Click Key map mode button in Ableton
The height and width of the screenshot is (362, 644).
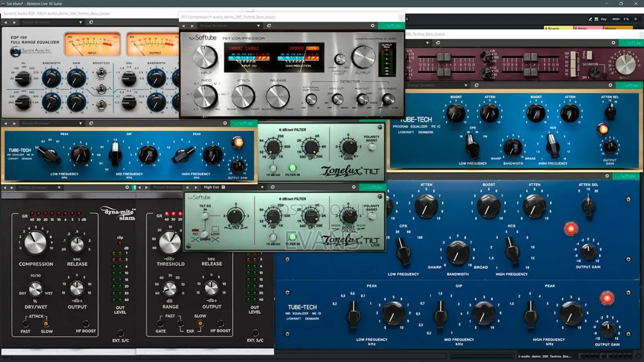click(603, 19)
